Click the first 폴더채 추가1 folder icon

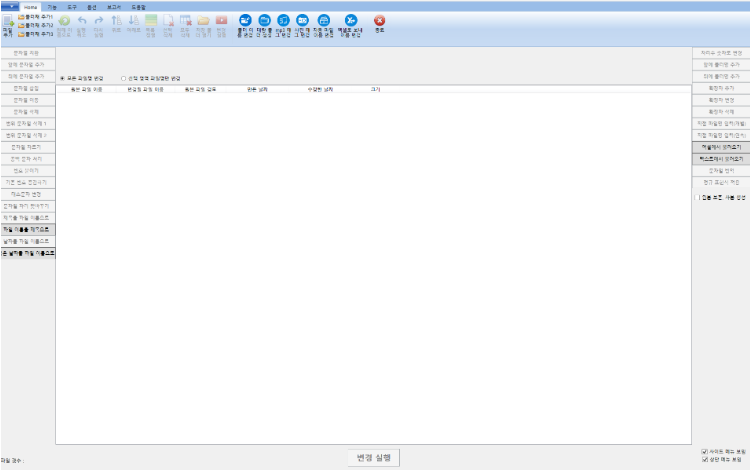(21, 17)
